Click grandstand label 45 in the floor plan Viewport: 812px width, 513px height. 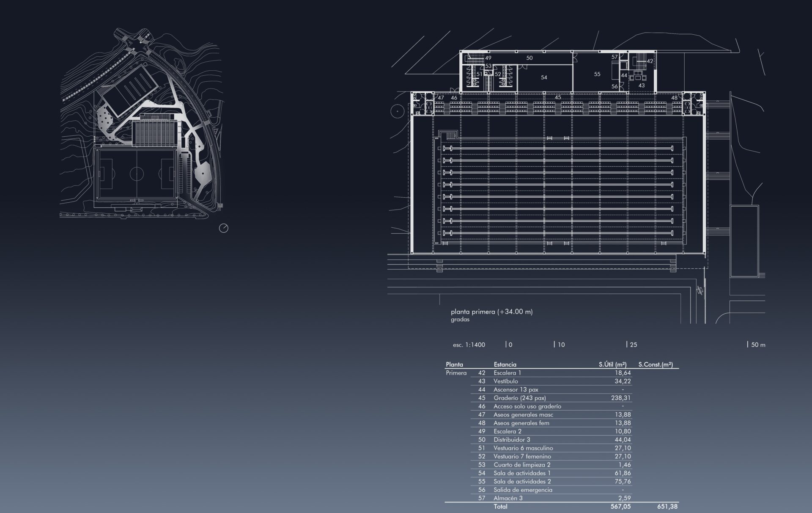[x=558, y=97]
